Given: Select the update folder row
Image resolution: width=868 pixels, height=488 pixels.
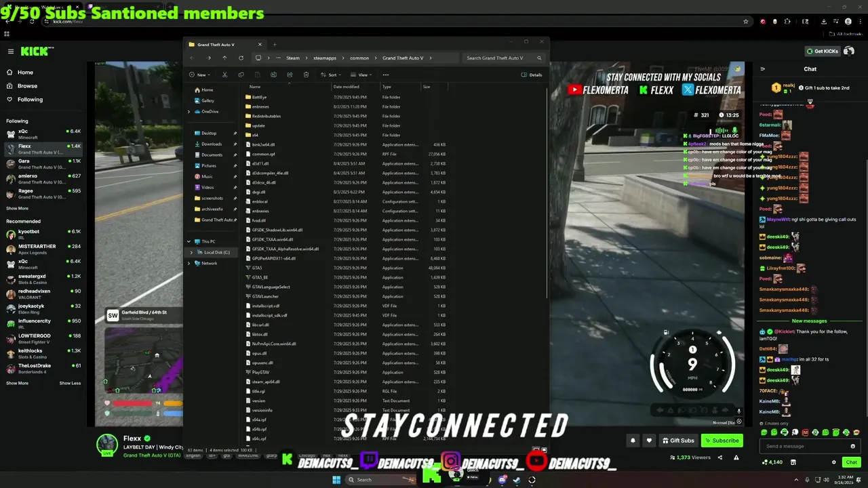Looking at the screenshot, I should [258, 125].
